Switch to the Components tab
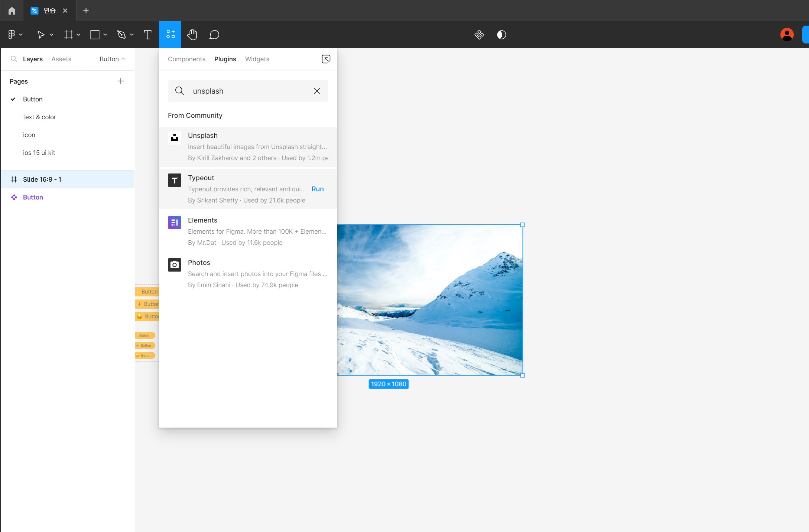809x532 pixels. pyautogui.click(x=186, y=59)
